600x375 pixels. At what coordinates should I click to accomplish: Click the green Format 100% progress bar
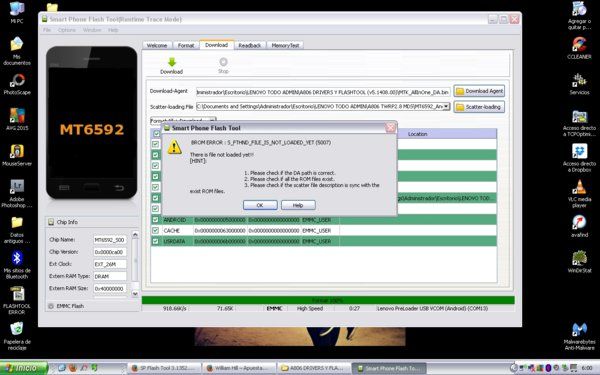328,300
